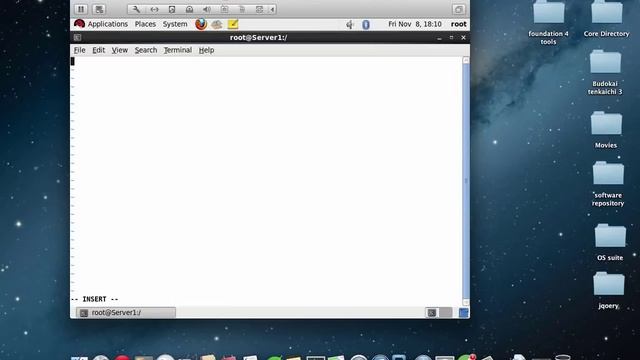Open Core Directory folder
640x360 pixels.
[607, 19]
